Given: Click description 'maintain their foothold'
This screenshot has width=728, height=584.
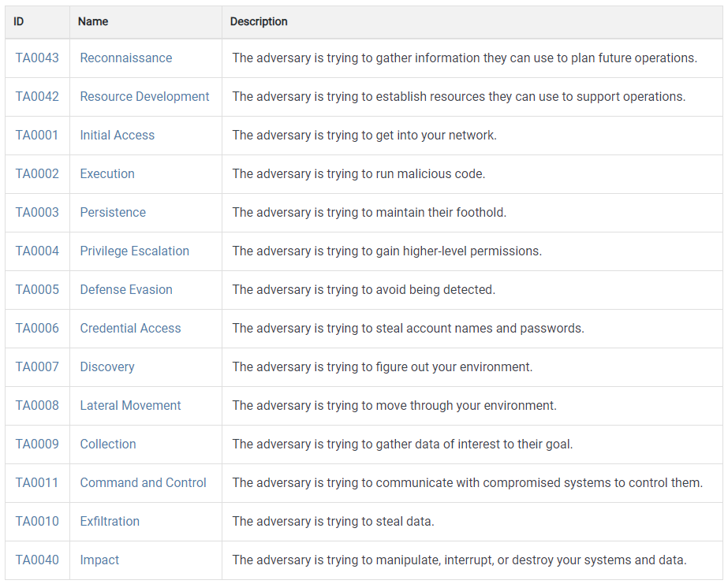Looking at the screenshot, I should click(x=441, y=212).
